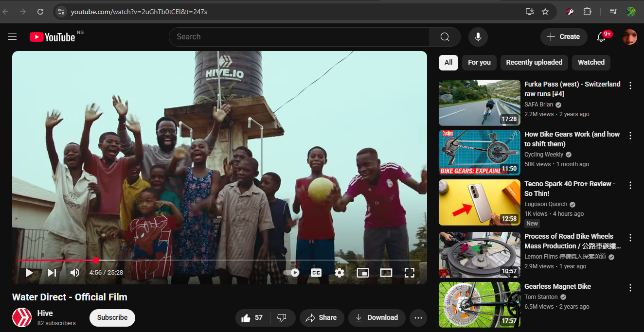Open Cycling Weekly channel
644x332 pixels.
click(x=544, y=155)
